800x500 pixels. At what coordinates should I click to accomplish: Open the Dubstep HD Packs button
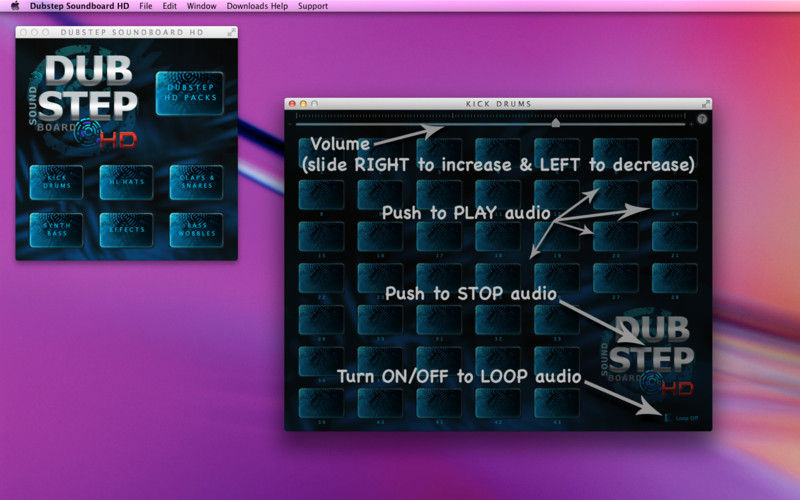(190, 93)
